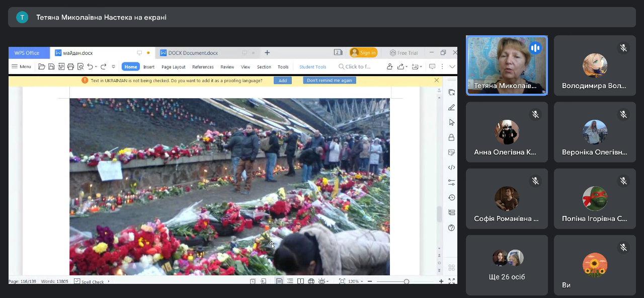This screenshot has width=644, height=298.
Task: Open the history clock icon in the sidebar
Action: [x=451, y=197]
